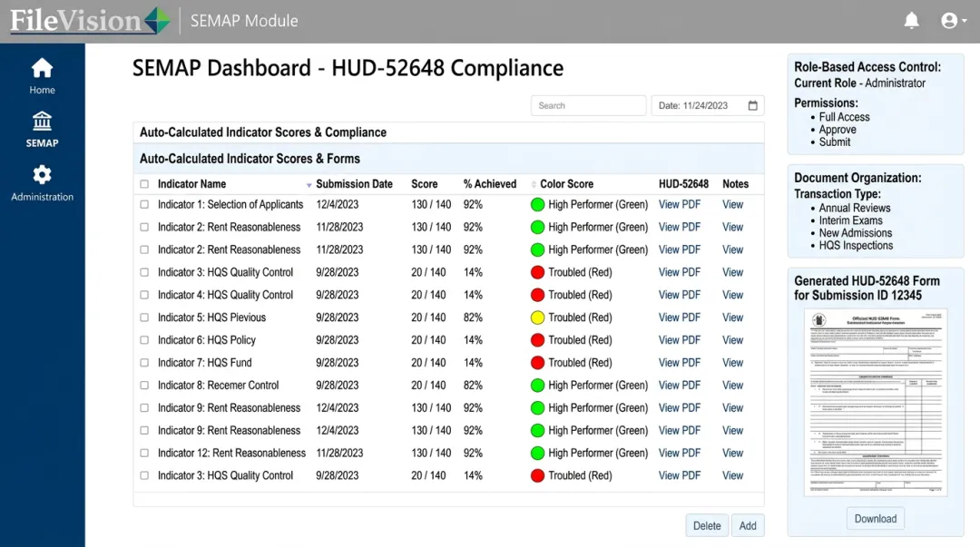Click Interim Exams transaction type
Image resolution: width=980 pixels, height=547 pixels.
point(850,220)
